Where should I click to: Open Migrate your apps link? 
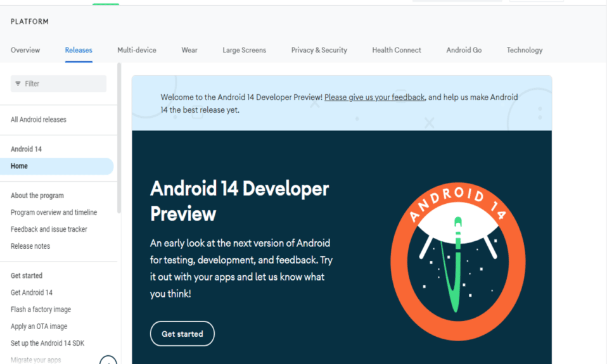click(35, 360)
